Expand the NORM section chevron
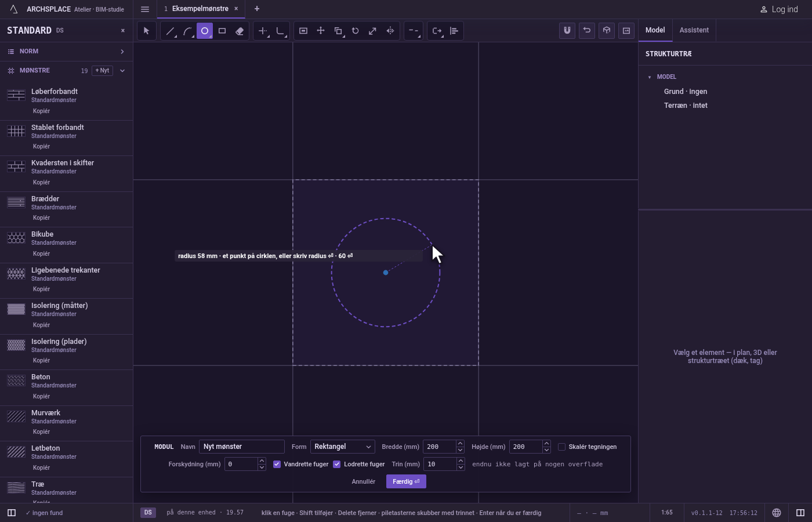Screen dimensions: 812x522 pos(122,52)
